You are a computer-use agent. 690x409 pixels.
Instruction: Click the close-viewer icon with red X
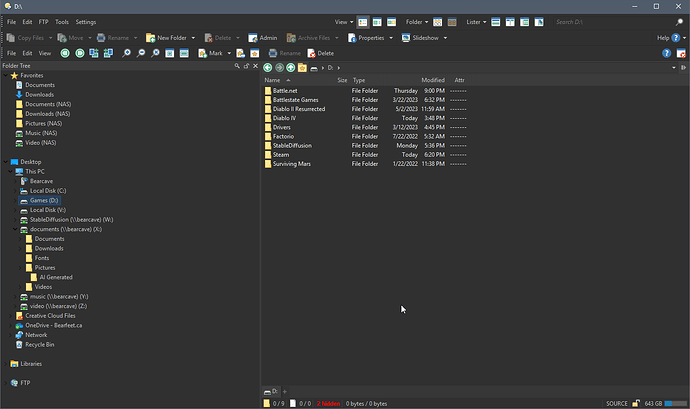pos(681,53)
